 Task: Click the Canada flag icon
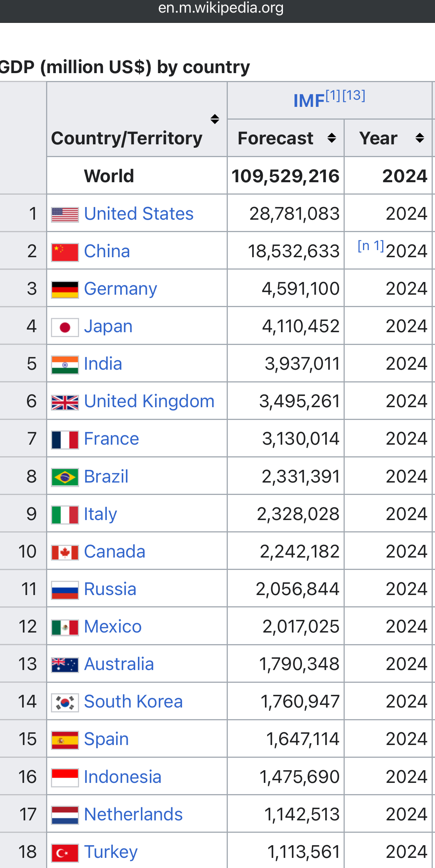[x=65, y=552]
